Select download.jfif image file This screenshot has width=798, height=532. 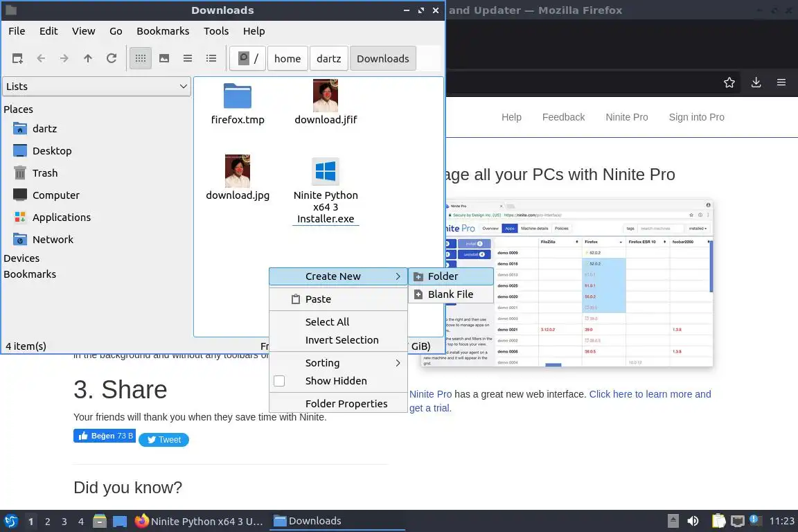coord(326,103)
